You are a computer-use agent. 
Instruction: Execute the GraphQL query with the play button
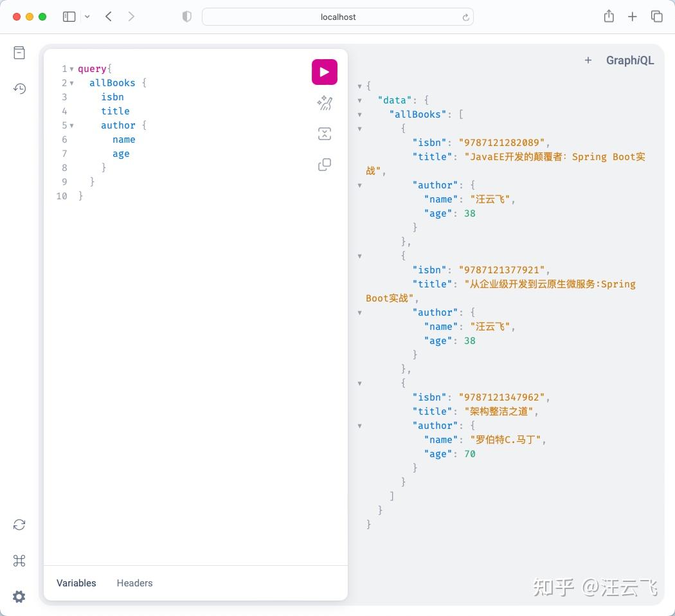click(324, 71)
